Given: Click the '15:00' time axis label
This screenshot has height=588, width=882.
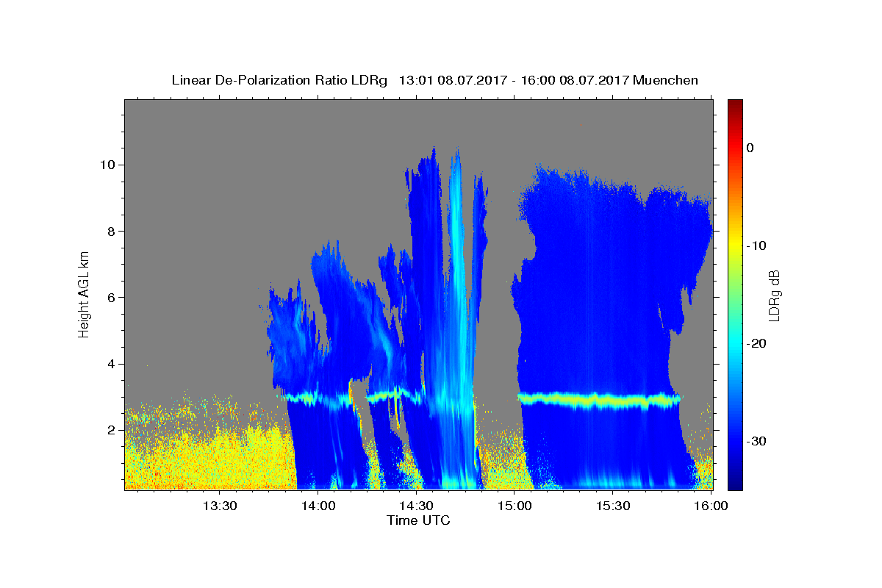Looking at the screenshot, I should tap(514, 506).
